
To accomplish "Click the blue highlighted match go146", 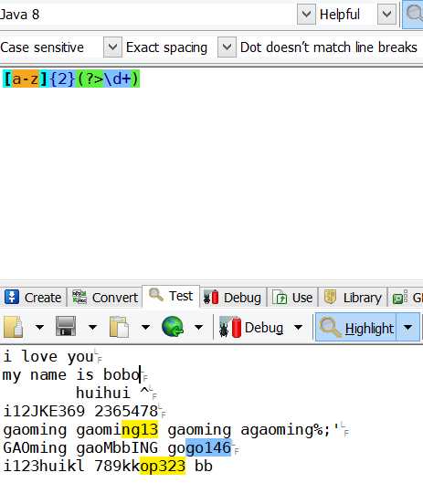I will click(x=208, y=447).
